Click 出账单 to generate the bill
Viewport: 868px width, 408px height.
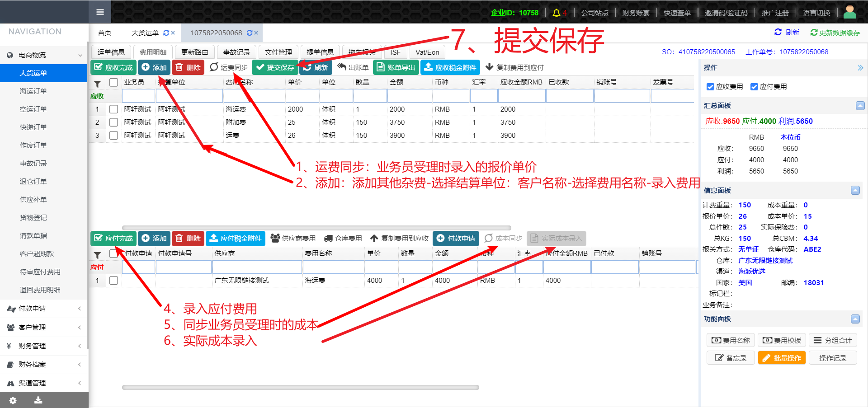[x=353, y=67]
